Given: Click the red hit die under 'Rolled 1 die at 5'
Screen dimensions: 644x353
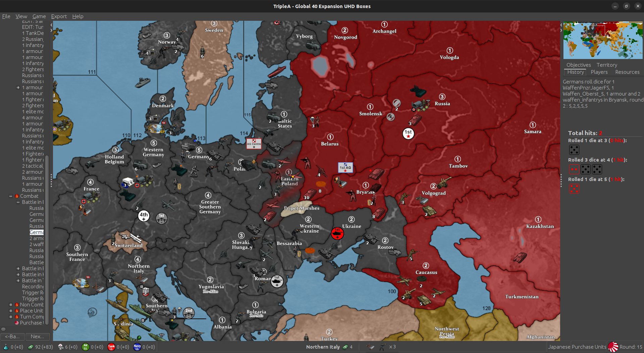Looking at the screenshot, I should coord(574,189).
